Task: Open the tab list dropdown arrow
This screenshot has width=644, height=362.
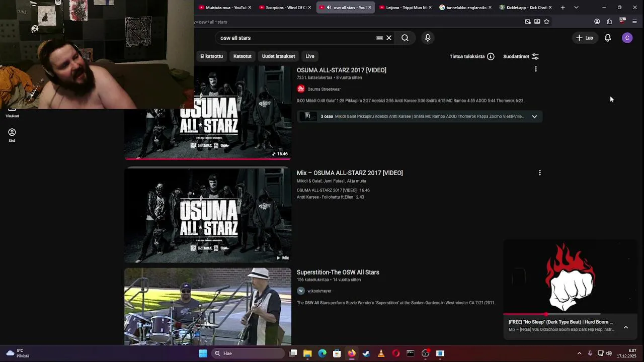Action: 576,8
